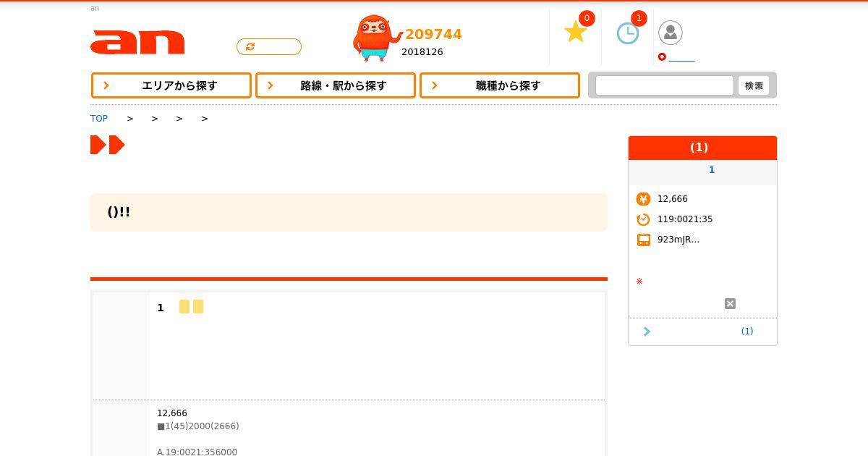This screenshot has width=868, height=456.
Task: Click the blue '1' link in sidebar
Action: 712,170
